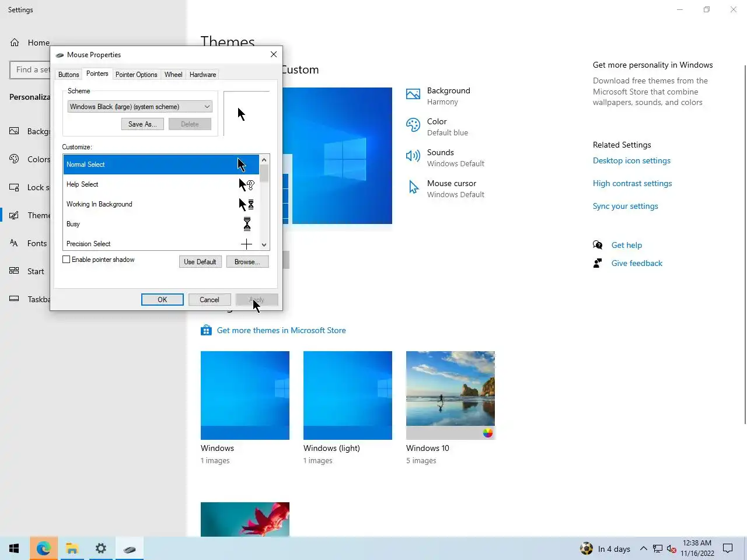Open the Scheme dropdown list
The height and width of the screenshot is (560, 747).
pos(140,107)
